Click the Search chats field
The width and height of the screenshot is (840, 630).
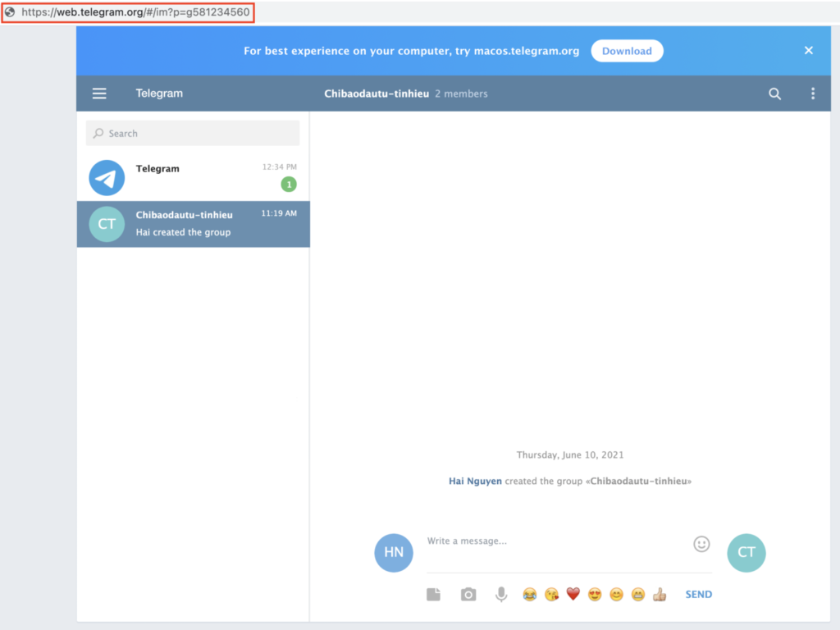193,133
